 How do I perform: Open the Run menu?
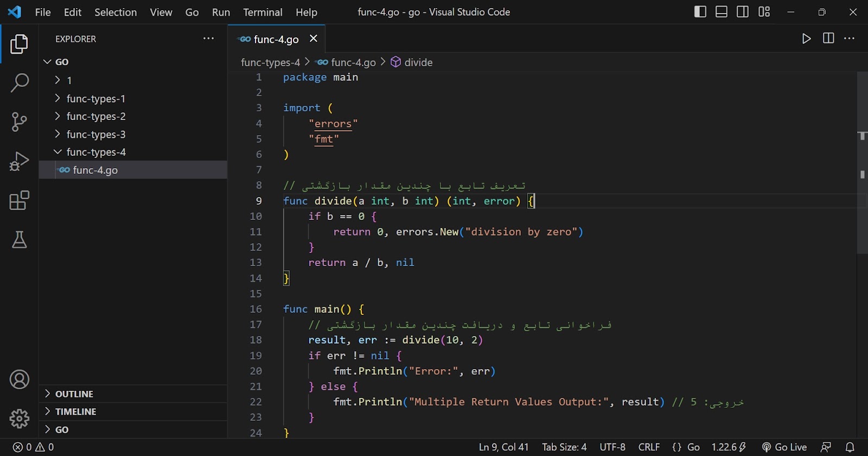coord(221,12)
